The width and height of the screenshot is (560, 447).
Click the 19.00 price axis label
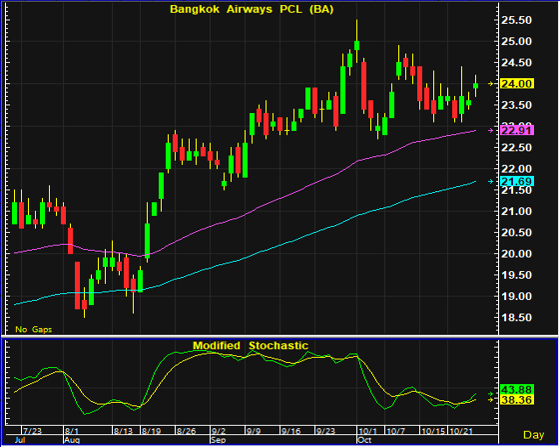click(516, 296)
